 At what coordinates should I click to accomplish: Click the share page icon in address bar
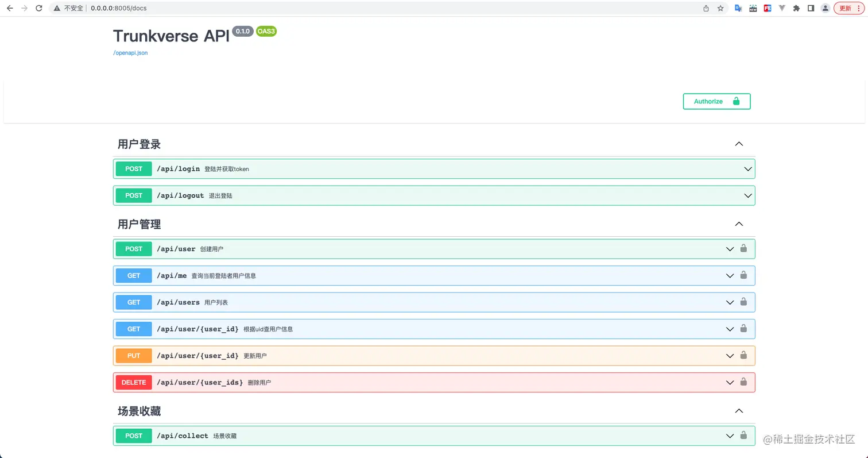click(x=706, y=9)
